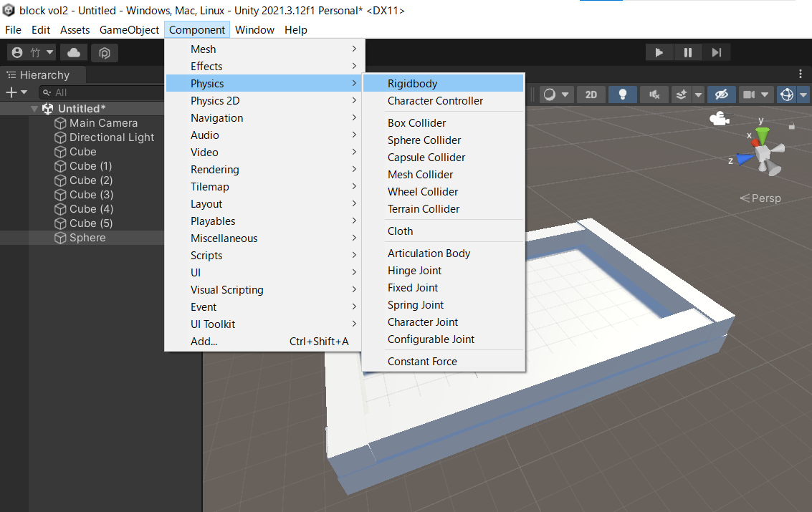Click the cloud services icon
This screenshot has height=512, width=812.
pyautogui.click(x=74, y=53)
